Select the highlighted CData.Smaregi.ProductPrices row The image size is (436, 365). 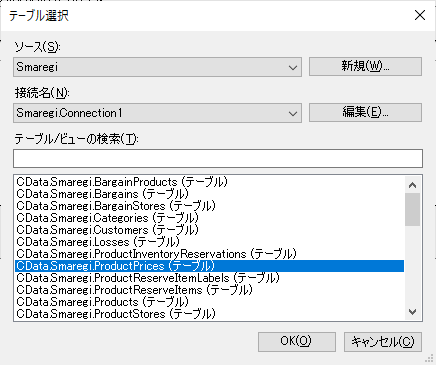coord(209,266)
